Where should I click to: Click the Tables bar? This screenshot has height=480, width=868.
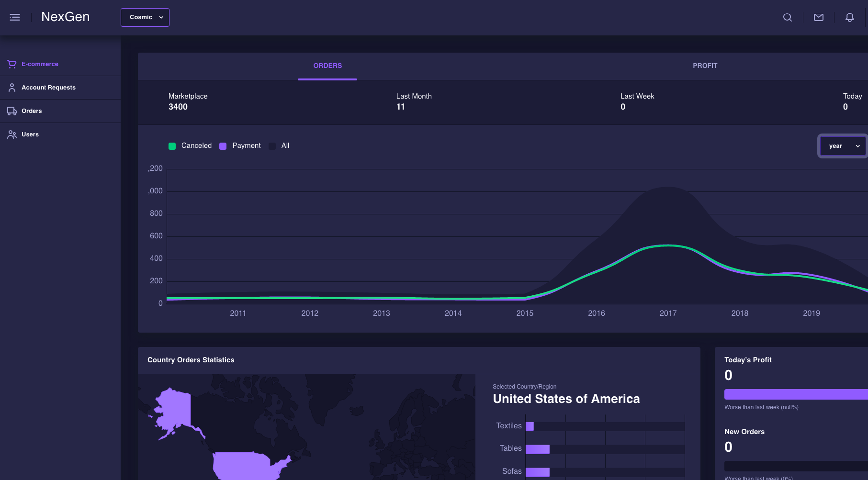(538, 449)
